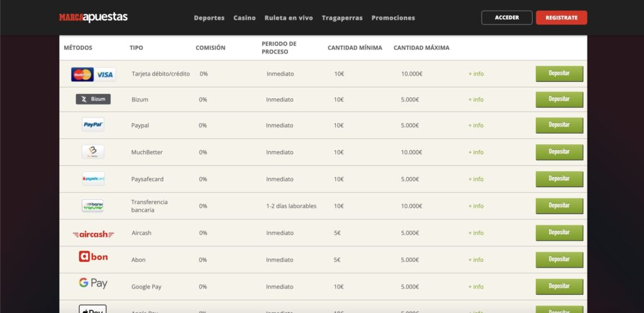
Task: Open the Promociones link in navigation
Action: click(x=393, y=18)
